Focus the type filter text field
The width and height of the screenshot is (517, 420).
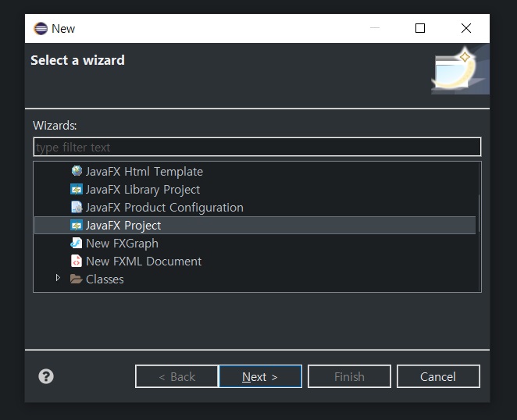pos(257,147)
